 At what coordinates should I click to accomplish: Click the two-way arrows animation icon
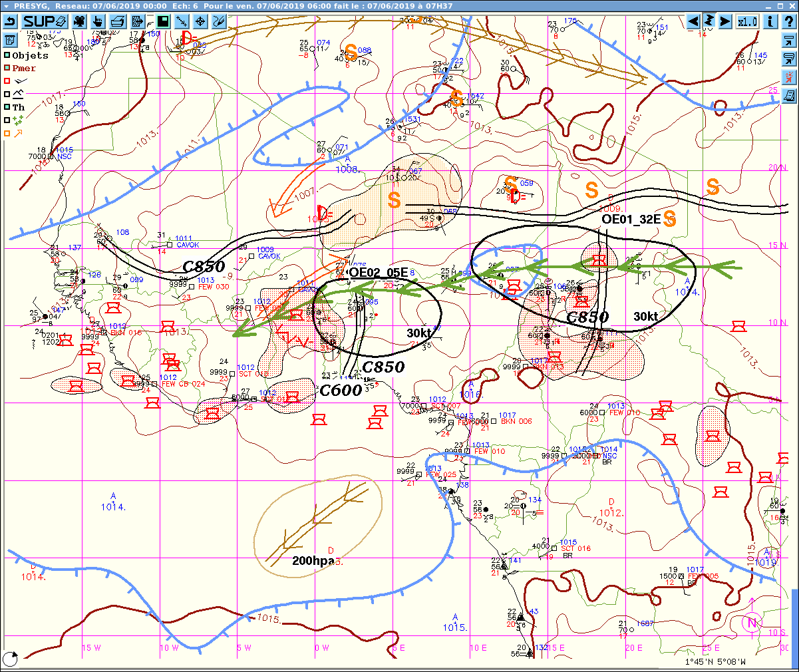[x=709, y=21]
